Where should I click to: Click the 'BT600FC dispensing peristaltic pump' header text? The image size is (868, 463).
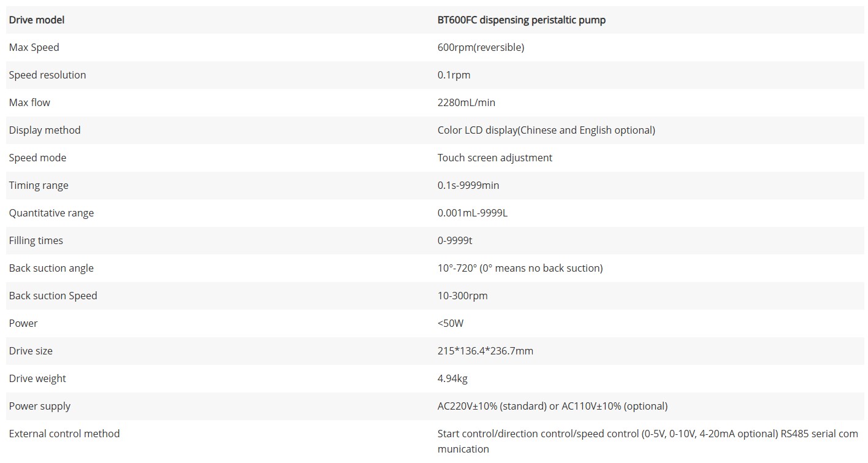coord(521,20)
